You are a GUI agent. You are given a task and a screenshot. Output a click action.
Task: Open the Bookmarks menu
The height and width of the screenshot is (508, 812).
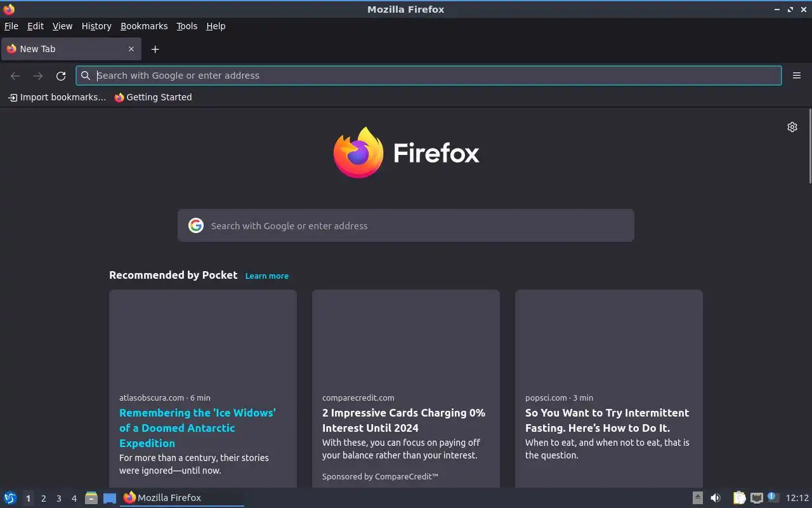pyautogui.click(x=144, y=26)
